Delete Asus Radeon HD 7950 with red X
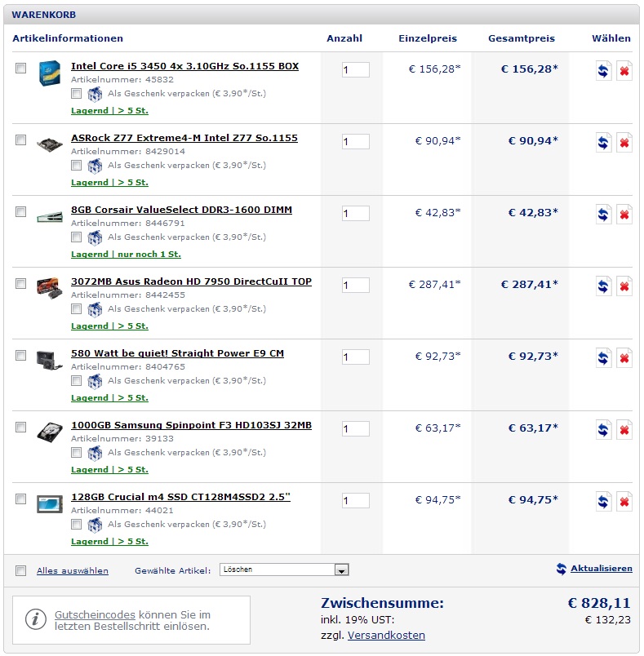 tap(624, 286)
